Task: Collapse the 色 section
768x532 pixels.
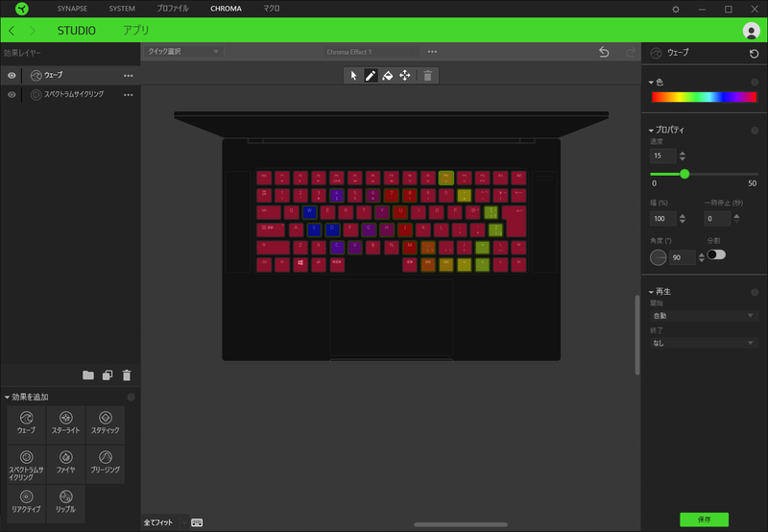Action: tap(651, 83)
